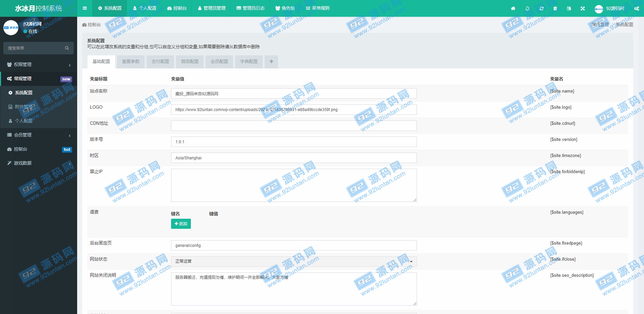Click the sidebar profile avatar

(11, 28)
